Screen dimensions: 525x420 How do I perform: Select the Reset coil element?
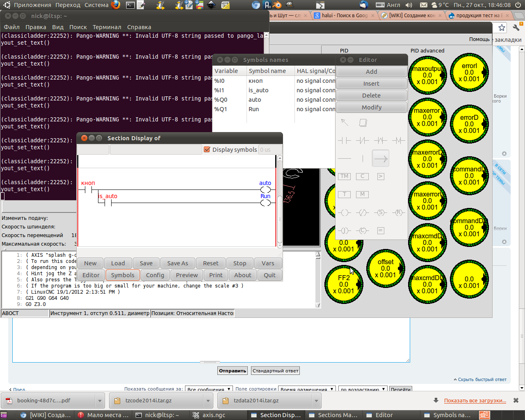(x=398, y=212)
